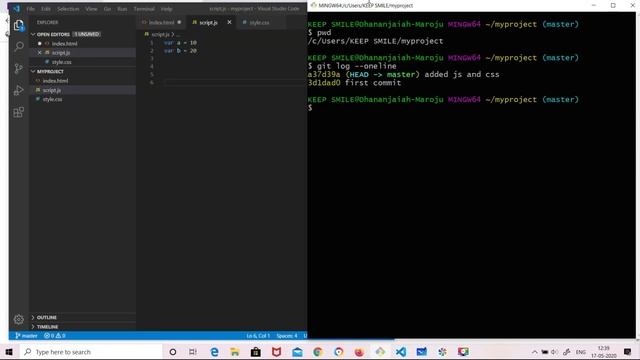Viewport: 640px width, 360px height.
Task: Open the View menu
Action: pyautogui.click(x=91, y=9)
